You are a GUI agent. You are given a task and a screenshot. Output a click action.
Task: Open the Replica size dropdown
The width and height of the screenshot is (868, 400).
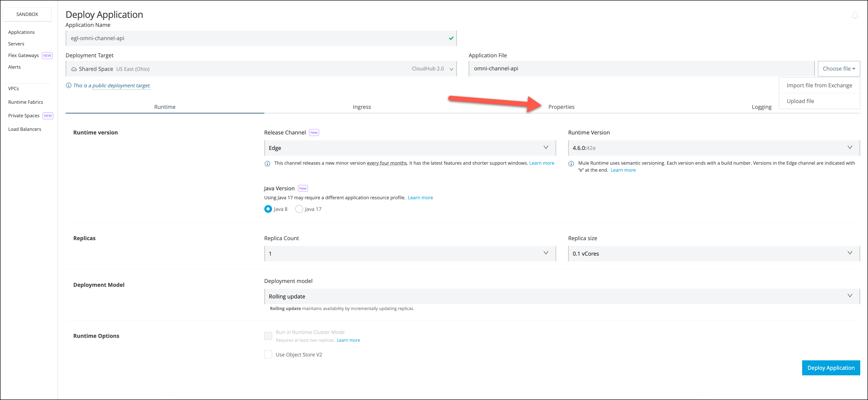click(x=714, y=253)
